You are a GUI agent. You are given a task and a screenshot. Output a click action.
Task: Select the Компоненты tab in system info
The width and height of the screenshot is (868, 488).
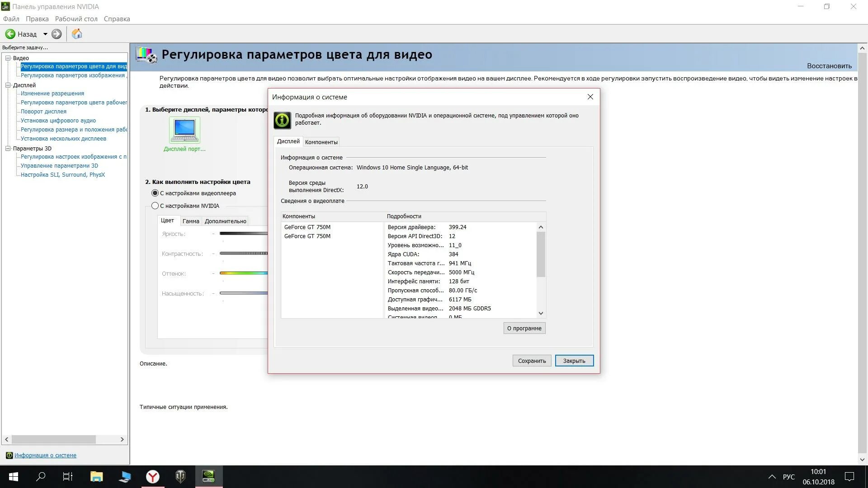coord(321,142)
